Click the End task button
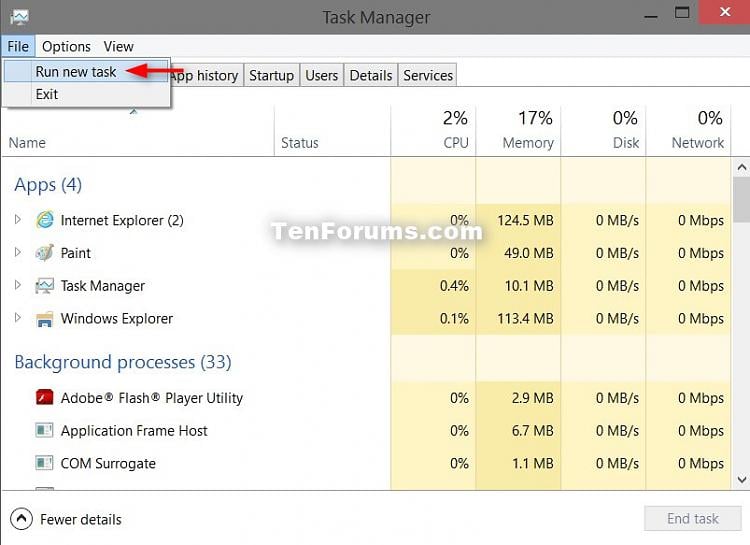The image size is (750, 545). coord(693,519)
